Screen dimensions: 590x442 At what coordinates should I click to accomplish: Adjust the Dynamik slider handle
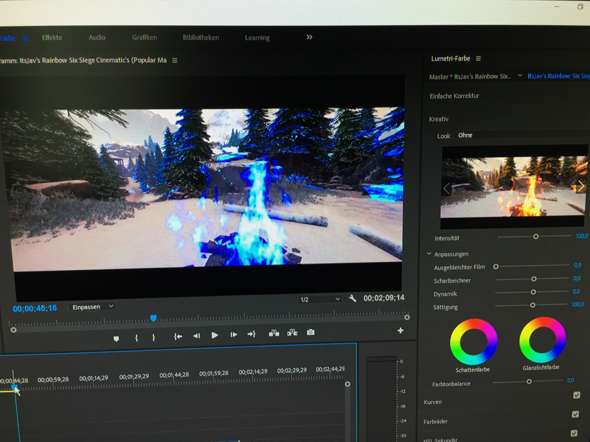pos(533,292)
